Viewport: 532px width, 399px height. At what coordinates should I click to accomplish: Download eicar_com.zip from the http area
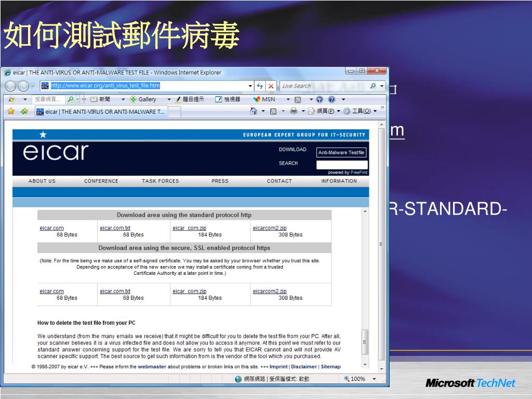[189, 228]
